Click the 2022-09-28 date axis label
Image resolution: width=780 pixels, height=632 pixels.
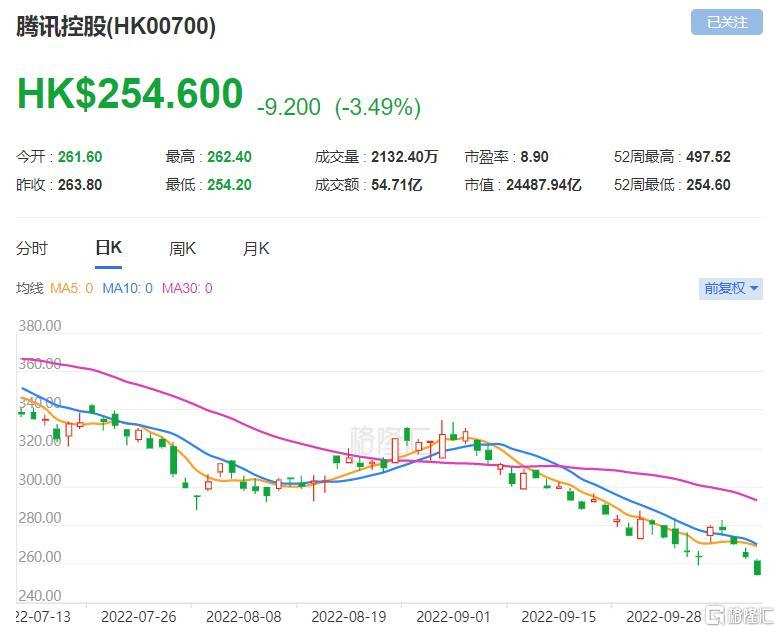(664, 617)
